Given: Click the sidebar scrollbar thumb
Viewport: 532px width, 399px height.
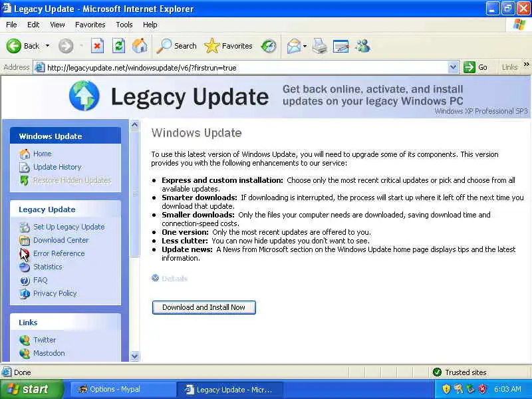Looking at the screenshot, I should click(x=134, y=194).
